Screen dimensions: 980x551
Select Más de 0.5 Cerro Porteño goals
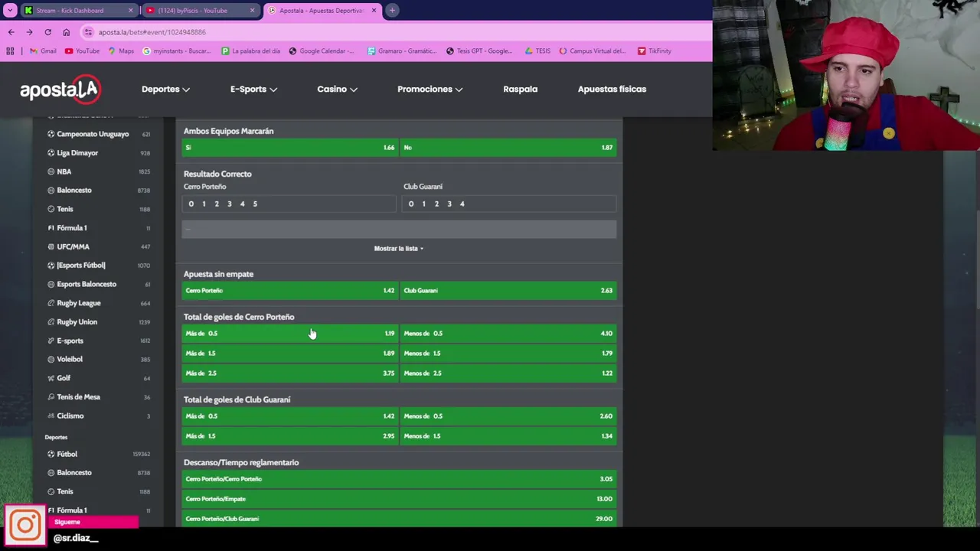tap(289, 334)
